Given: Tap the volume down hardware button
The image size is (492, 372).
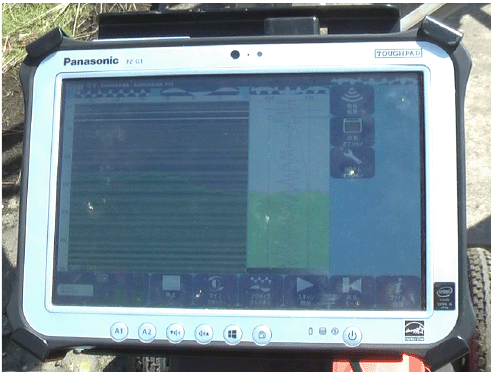Looking at the screenshot, I should click(x=175, y=333).
